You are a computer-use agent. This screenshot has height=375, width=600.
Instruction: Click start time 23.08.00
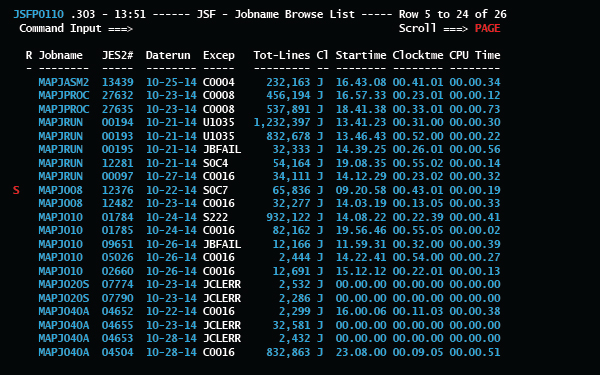[x=361, y=352]
